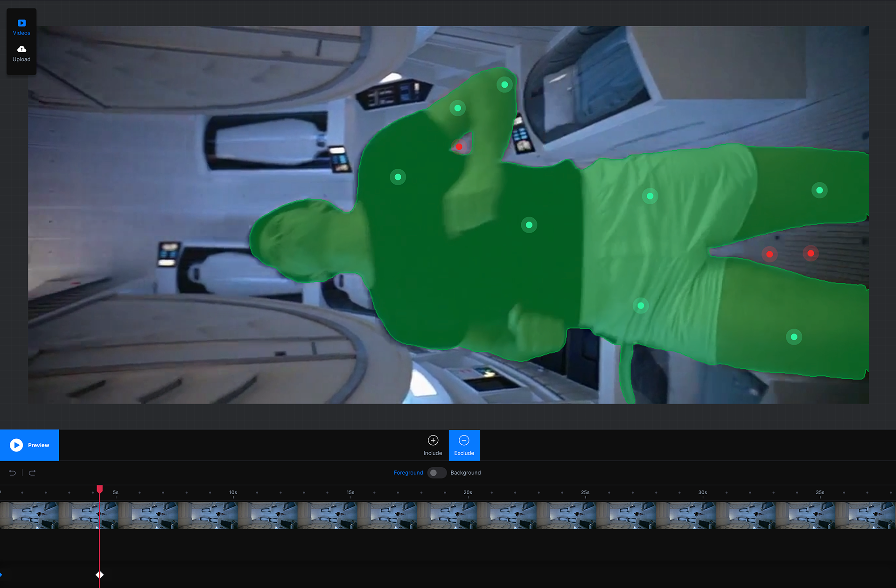Select the green include point on raised hand
This screenshot has width=896, height=588.
[x=504, y=85]
